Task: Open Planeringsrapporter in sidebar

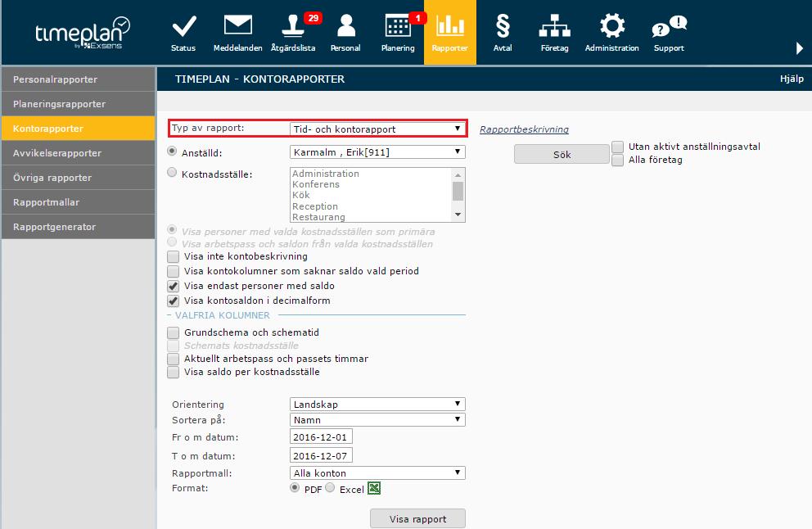Action: pos(79,104)
